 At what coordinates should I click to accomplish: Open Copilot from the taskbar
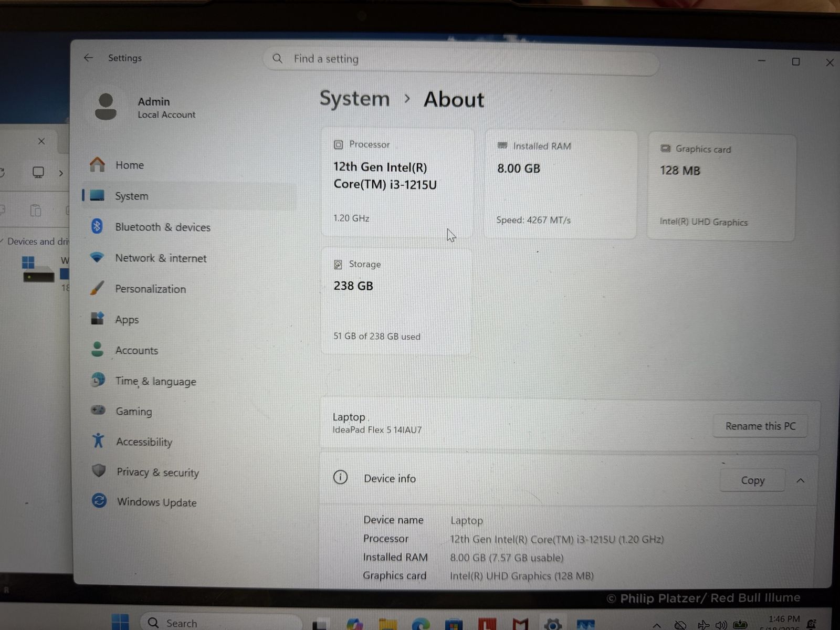pyautogui.click(x=354, y=624)
